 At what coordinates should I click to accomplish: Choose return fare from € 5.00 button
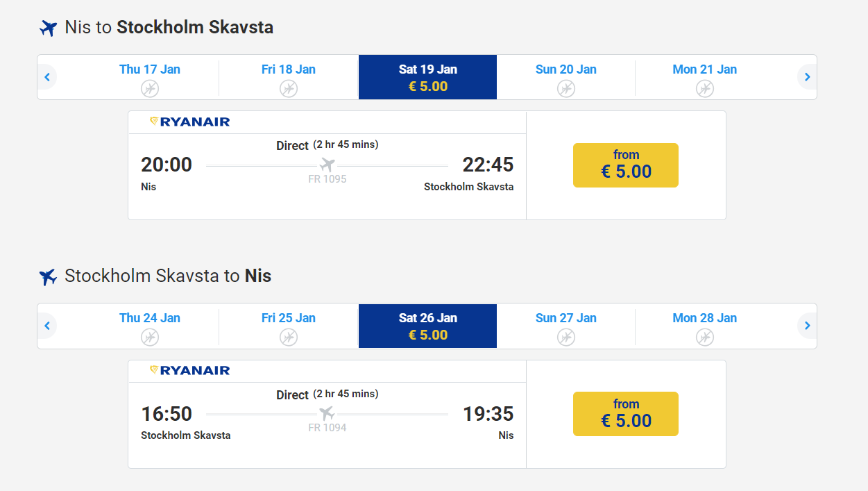click(625, 414)
